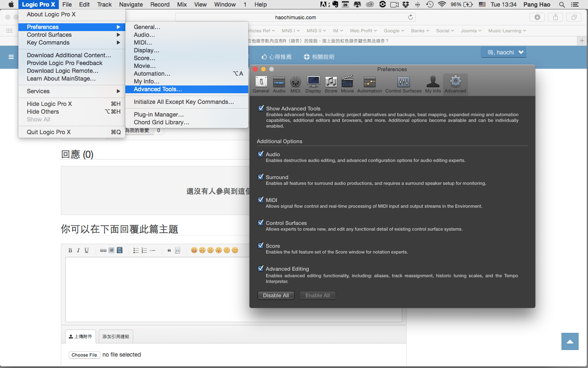Viewport: 588px width, 368px height.
Task: Select the Score notation icon in Preferences toolbar
Action: [331, 85]
